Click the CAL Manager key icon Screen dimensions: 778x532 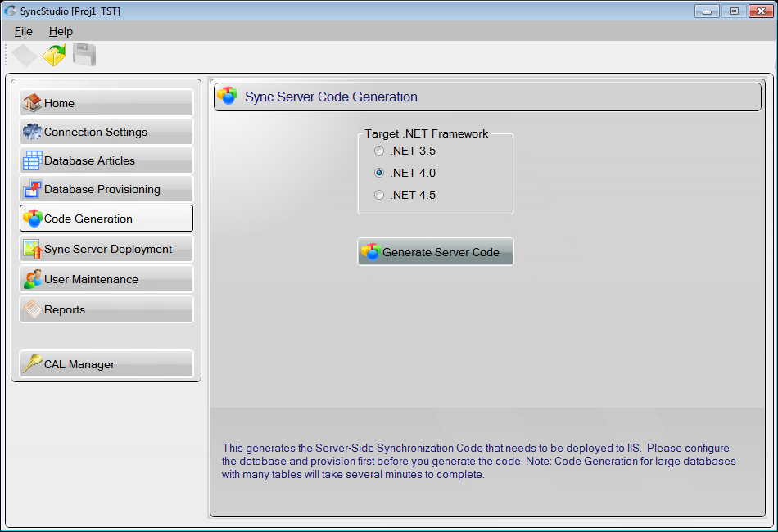(x=32, y=364)
